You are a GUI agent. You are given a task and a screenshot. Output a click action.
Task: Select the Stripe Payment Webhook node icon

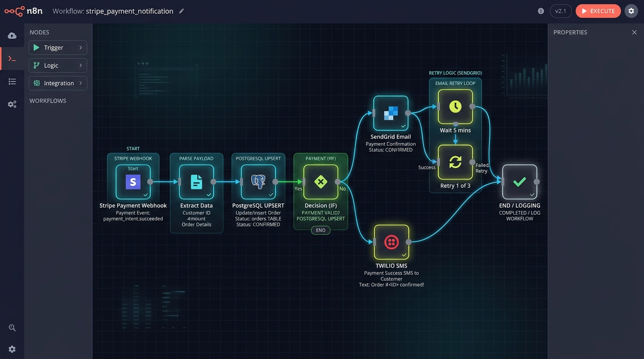click(x=133, y=182)
